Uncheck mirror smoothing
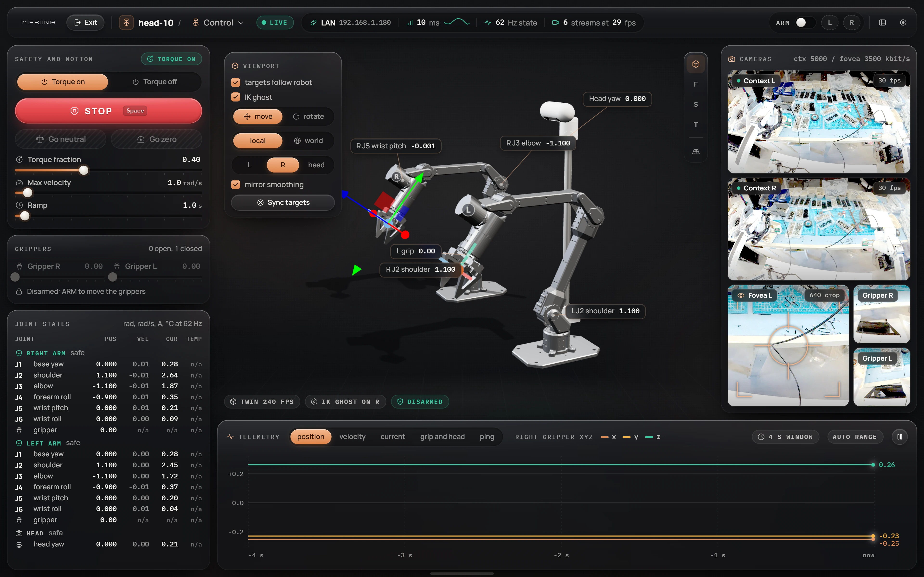924x577 pixels. (236, 185)
